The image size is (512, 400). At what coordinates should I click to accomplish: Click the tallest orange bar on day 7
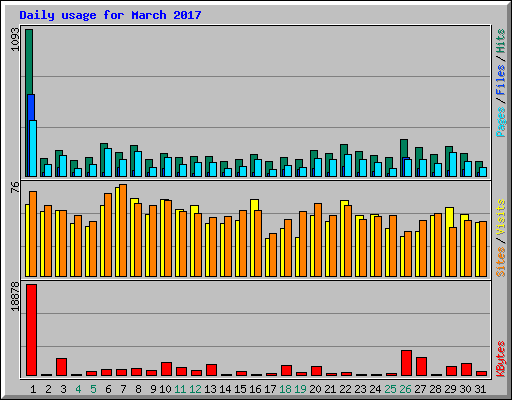point(123,230)
